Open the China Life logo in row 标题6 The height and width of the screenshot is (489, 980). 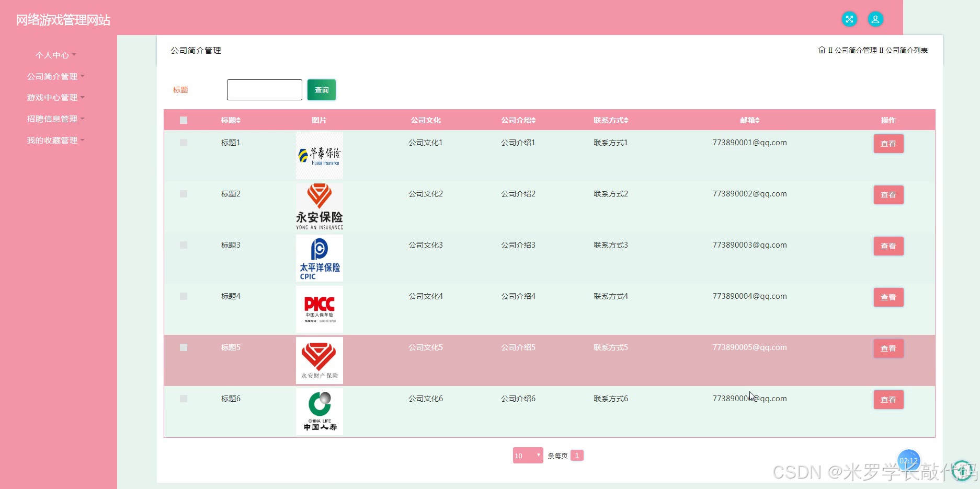coord(320,412)
